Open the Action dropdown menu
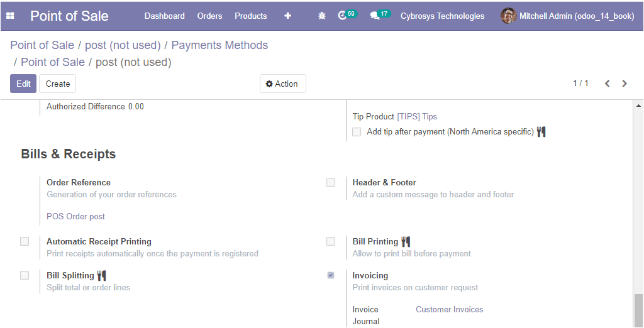This screenshot has height=328, width=644. tap(282, 84)
